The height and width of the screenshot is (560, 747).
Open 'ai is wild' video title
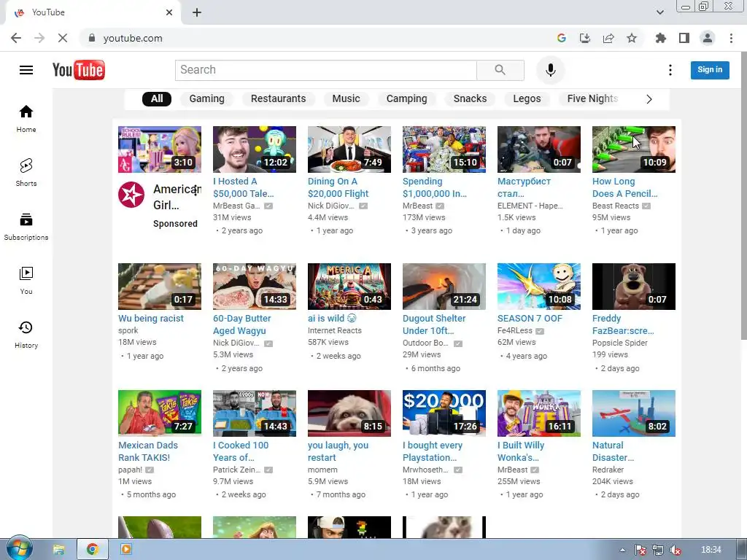tap(332, 319)
